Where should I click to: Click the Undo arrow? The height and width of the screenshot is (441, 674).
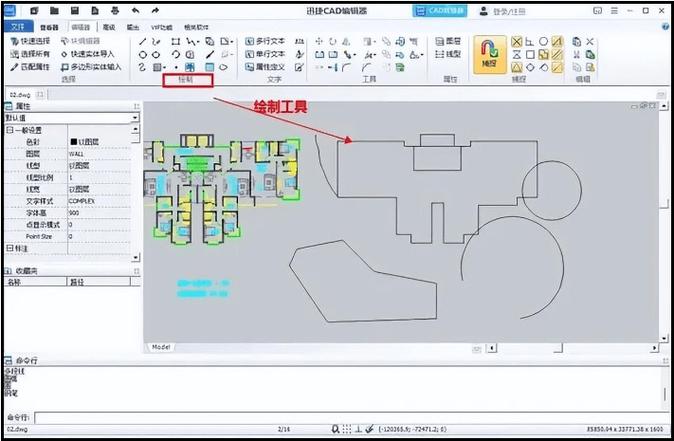coord(135,11)
